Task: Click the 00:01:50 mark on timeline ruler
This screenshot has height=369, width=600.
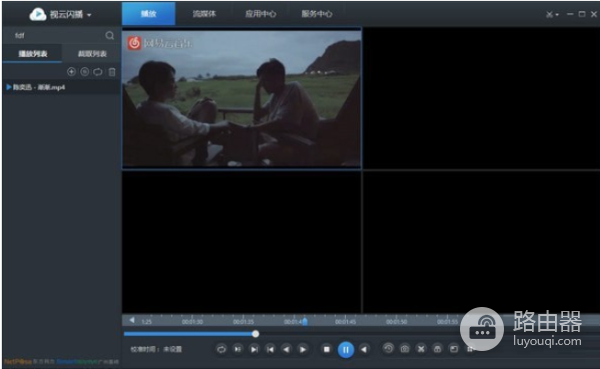Action: (396, 322)
